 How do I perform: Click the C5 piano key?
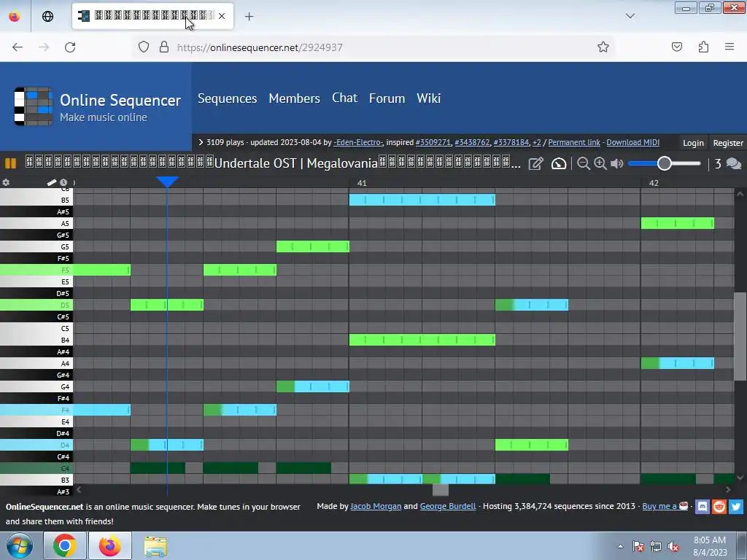[36, 328]
